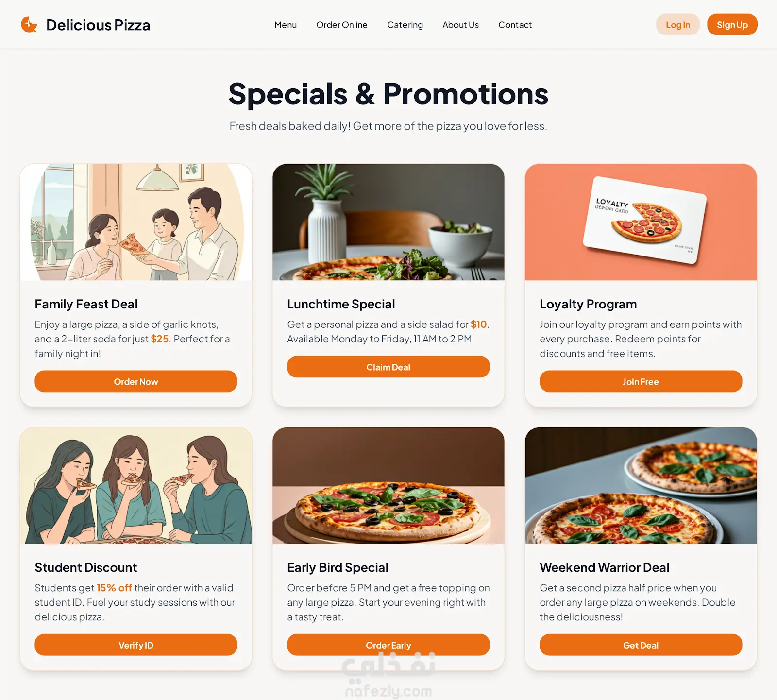
Task: Click the loyalty card image
Action: (x=641, y=222)
